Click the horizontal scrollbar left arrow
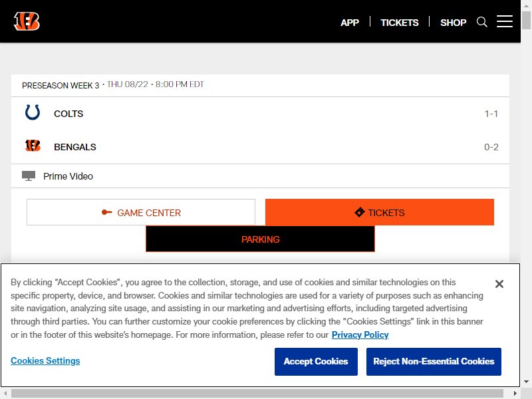Image resolution: width=532 pixels, height=399 pixels. pyautogui.click(x=6, y=393)
